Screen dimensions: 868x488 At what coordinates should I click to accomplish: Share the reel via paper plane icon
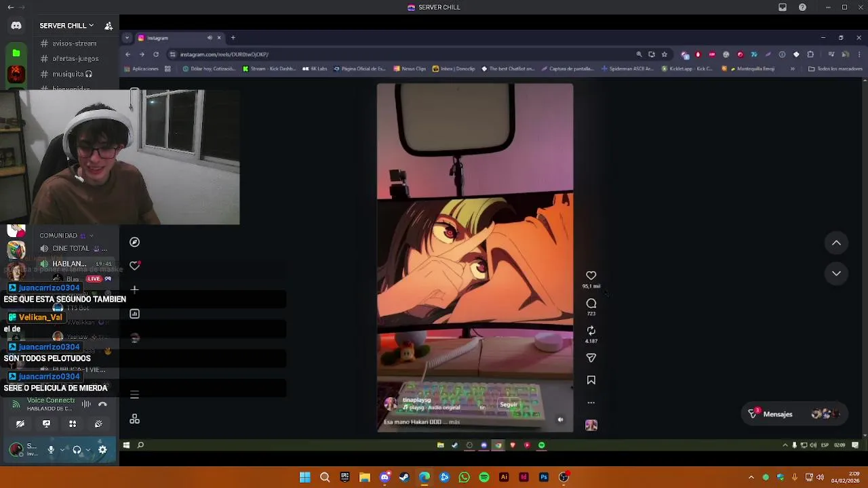pos(591,357)
